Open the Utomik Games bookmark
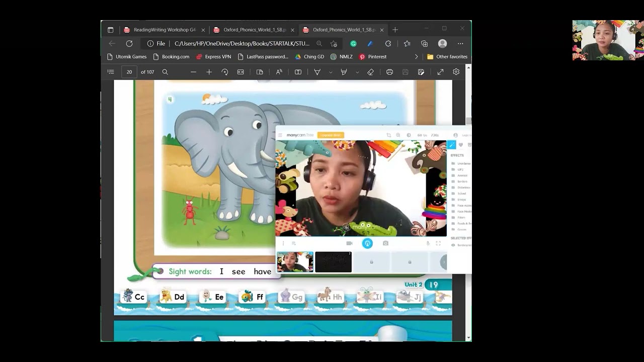Screen dimensions: 644x362 click(127, 57)
